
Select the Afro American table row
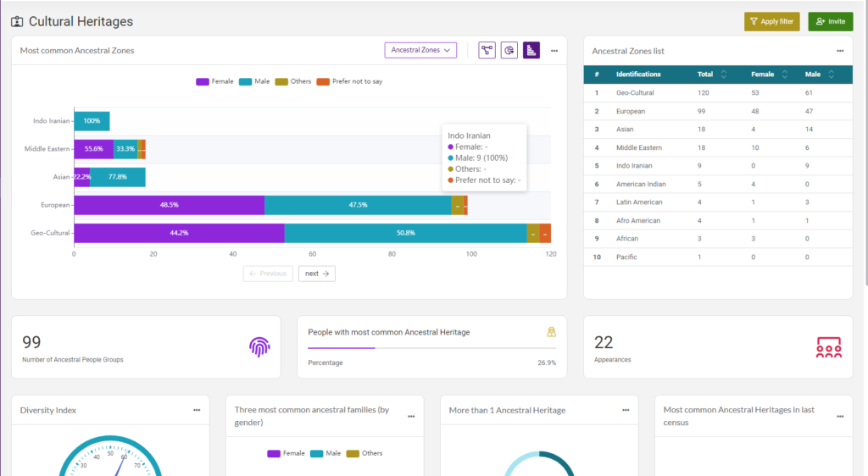[x=718, y=220]
